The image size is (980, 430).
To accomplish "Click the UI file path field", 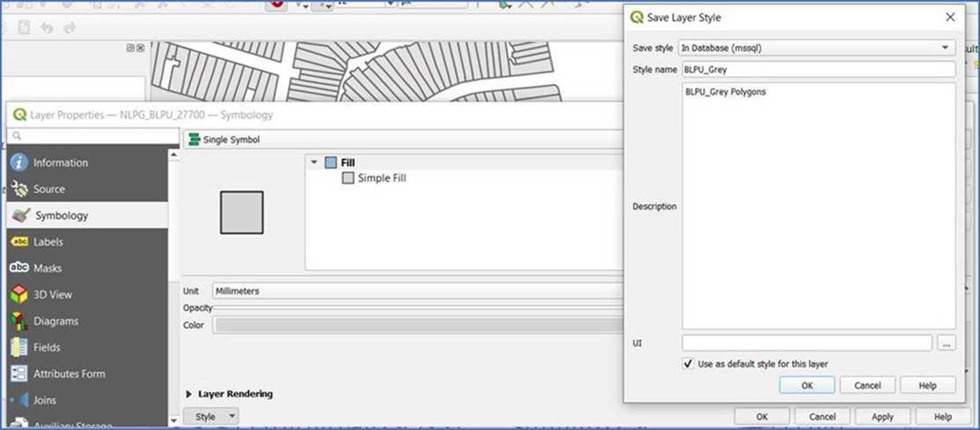I will [x=807, y=343].
